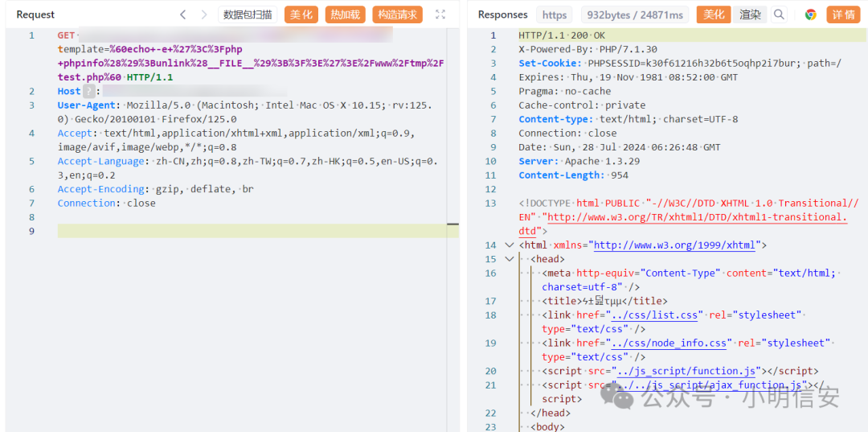This screenshot has width=868, height=432.
Task: Expand the Request panel to fullscreen
Action: (x=440, y=15)
